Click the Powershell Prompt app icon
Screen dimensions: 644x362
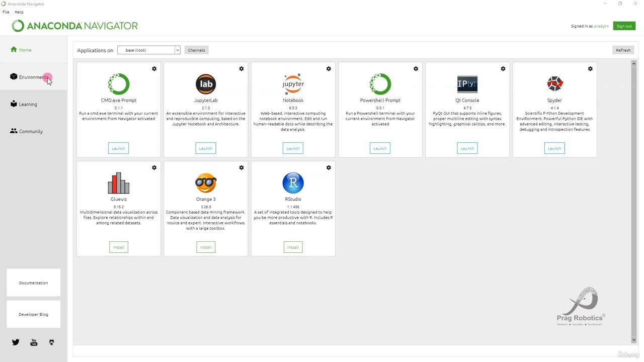[x=380, y=84]
